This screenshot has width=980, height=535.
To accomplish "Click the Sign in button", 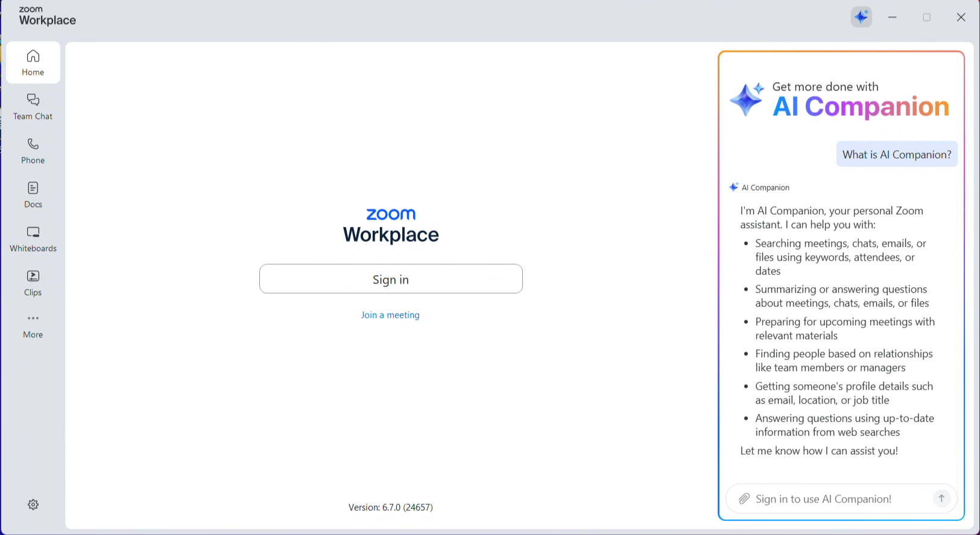I will click(x=391, y=279).
